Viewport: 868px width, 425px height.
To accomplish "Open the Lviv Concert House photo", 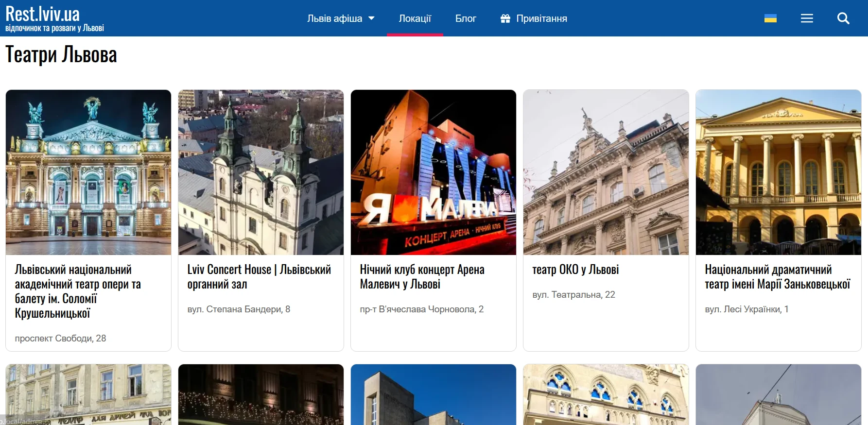I will (261, 172).
